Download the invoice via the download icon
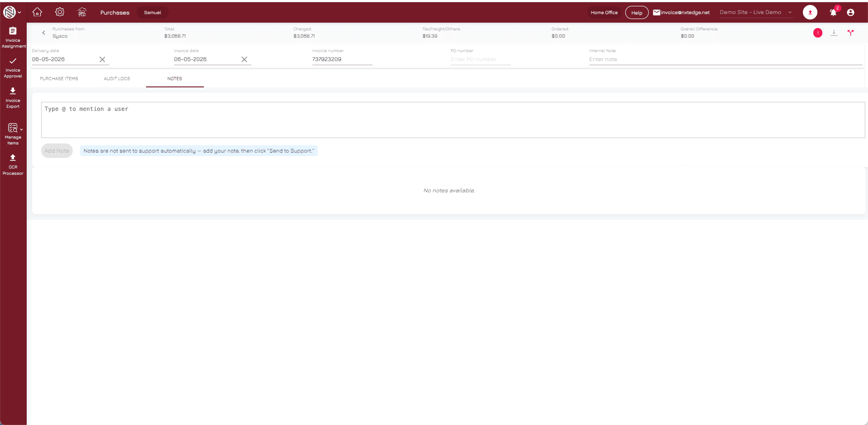Image resolution: width=868 pixels, height=425 pixels. [x=834, y=33]
